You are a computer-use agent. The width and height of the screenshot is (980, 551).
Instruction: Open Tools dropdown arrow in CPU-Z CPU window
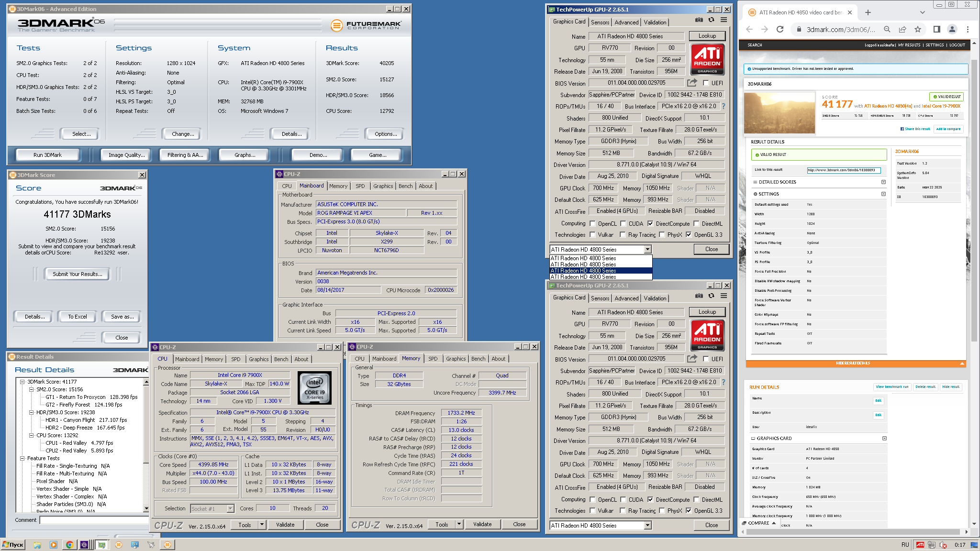[262, 525]
